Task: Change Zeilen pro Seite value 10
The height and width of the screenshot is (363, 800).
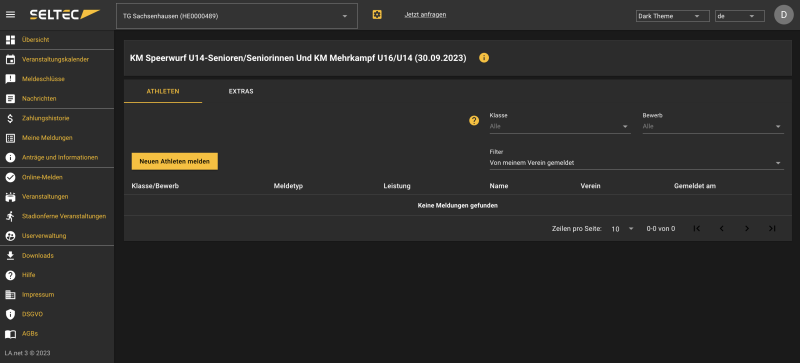Action: click(622, 229)
